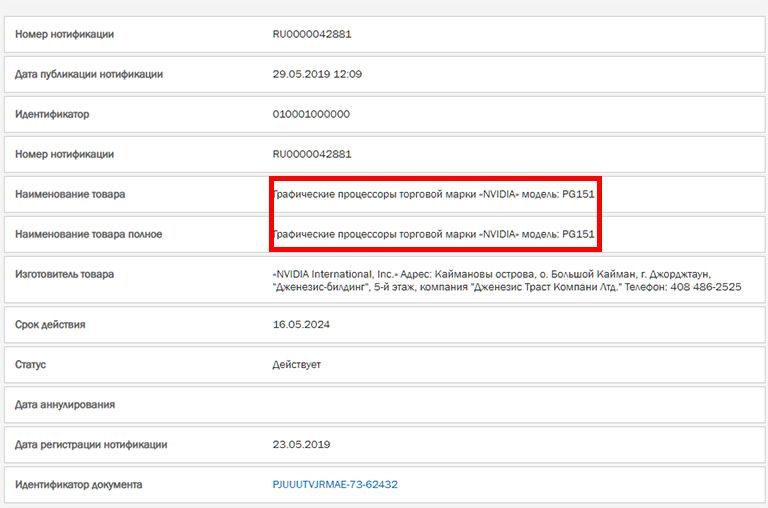Click the 'Дата аннулирования' label
Image resolution: width=768 pixels, height=508 pixels.
65,405
